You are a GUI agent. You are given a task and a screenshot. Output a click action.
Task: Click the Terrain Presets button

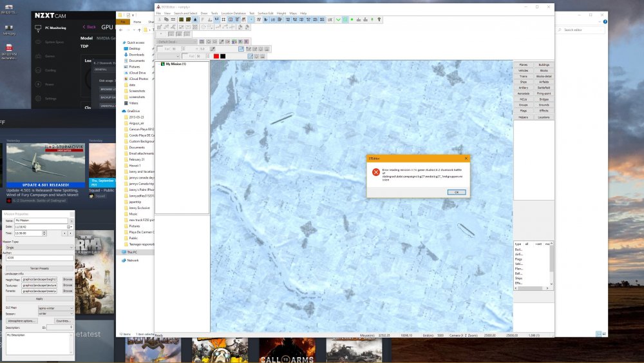(39, 268)
